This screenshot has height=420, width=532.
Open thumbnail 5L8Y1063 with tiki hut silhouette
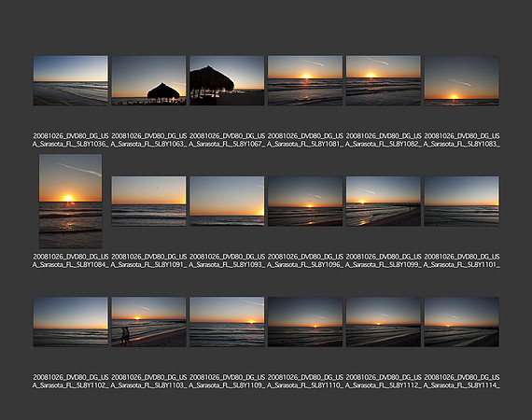[148, 80]
